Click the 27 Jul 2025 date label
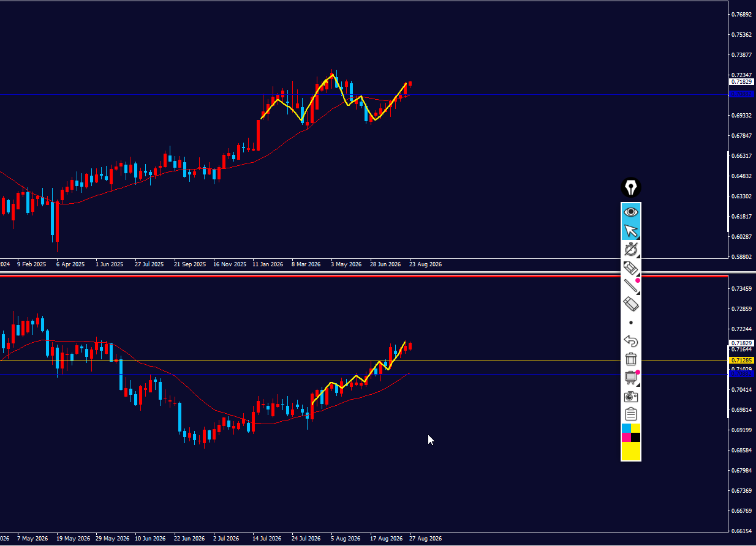The image size is (756, 546). point(149,264)
